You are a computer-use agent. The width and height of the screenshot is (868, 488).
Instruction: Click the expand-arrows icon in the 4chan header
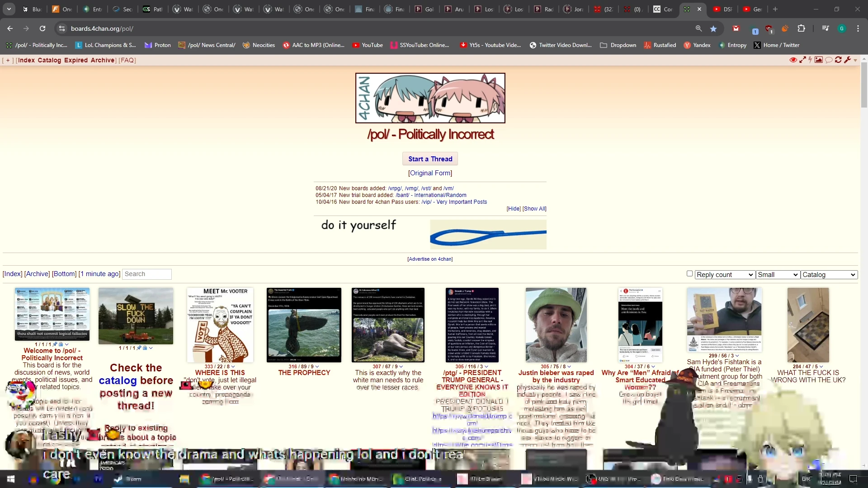tap(802, 60)
